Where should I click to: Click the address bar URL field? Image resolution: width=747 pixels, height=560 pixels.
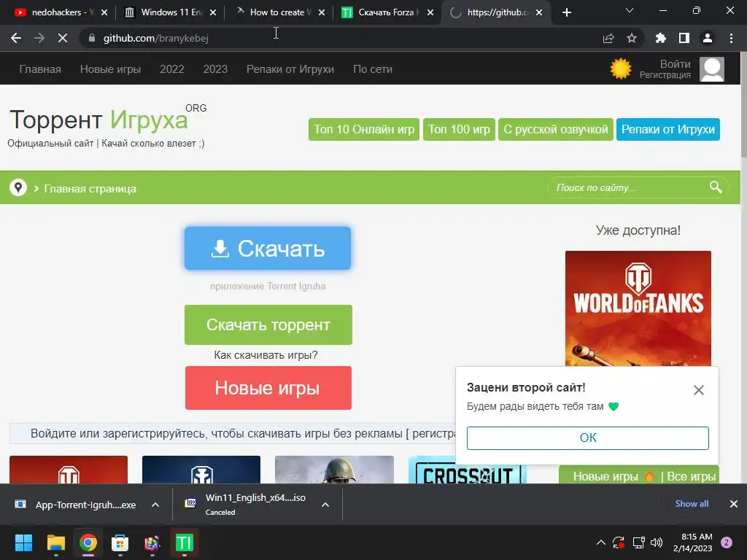click(x=333, y=38)
